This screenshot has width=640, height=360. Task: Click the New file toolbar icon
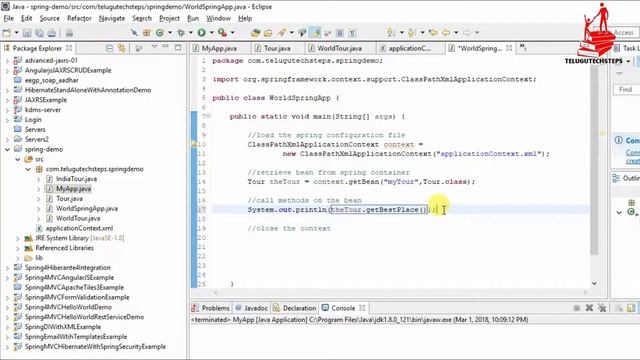7,33
